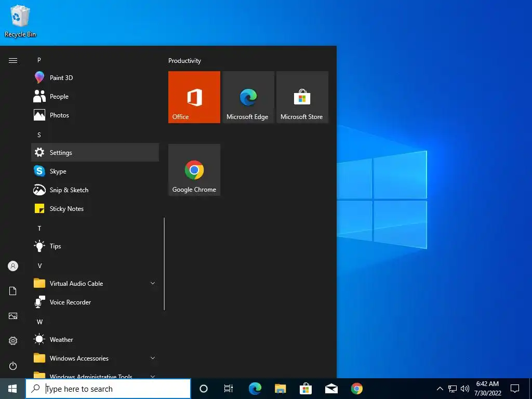The width and height of the screenshot is (532, 399).
Task: Click the network icon in system tray
Action: 453,389
